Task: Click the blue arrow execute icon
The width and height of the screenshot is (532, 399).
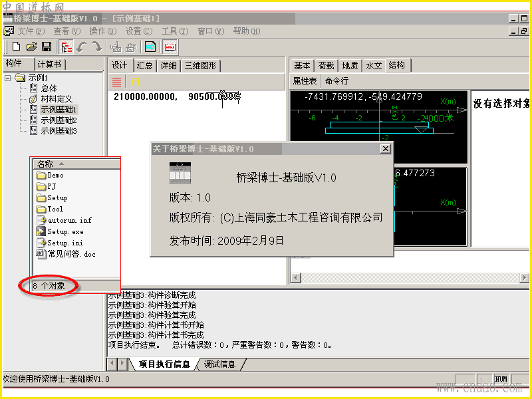Action: click(x=150, y=47)
